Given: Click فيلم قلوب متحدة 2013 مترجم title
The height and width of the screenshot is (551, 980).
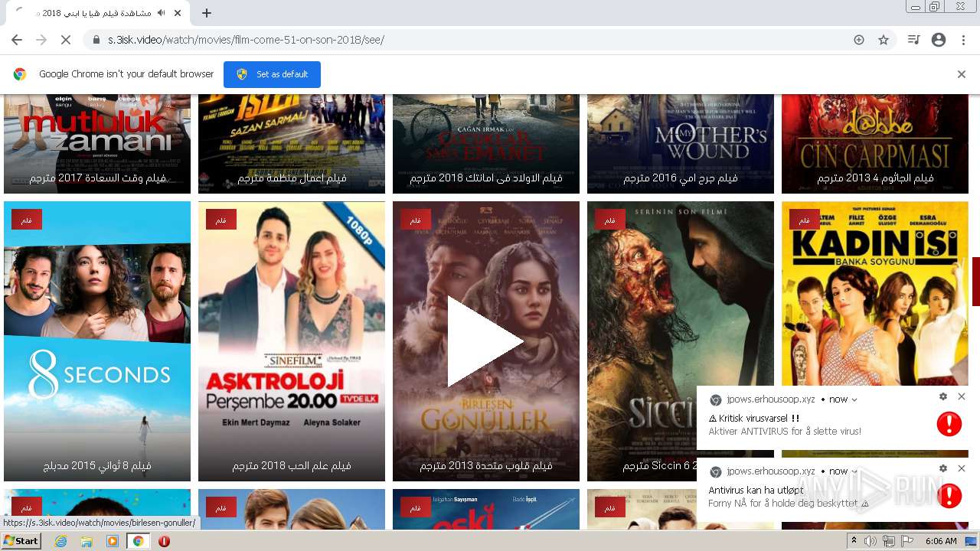Looking at the screenshot, I should pyautogui.click(x=486, y=465).
